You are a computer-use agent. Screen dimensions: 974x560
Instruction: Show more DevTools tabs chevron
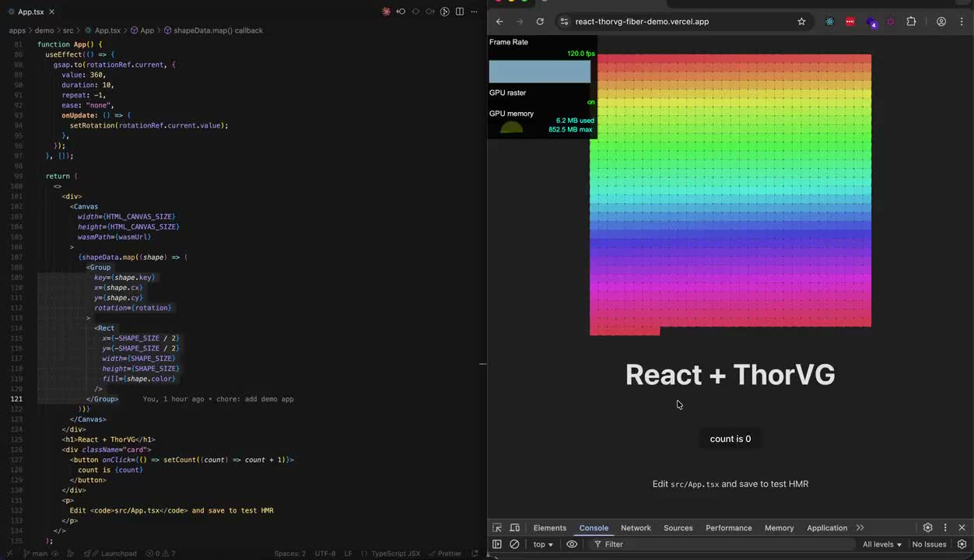(x=860, y=528)
